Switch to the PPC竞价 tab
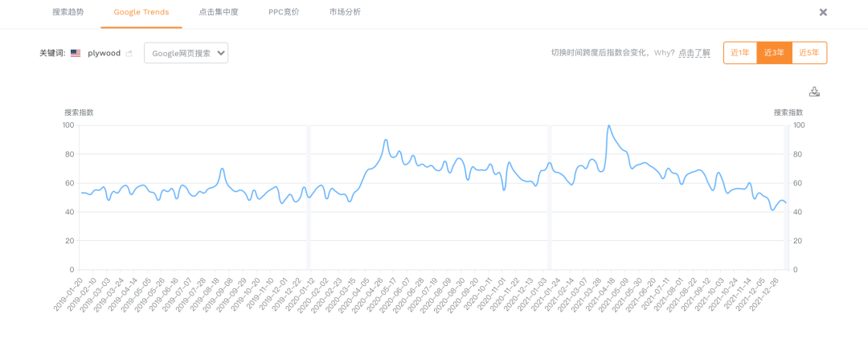Viewport: 868px width, 351px height. [x=284, y=12]
